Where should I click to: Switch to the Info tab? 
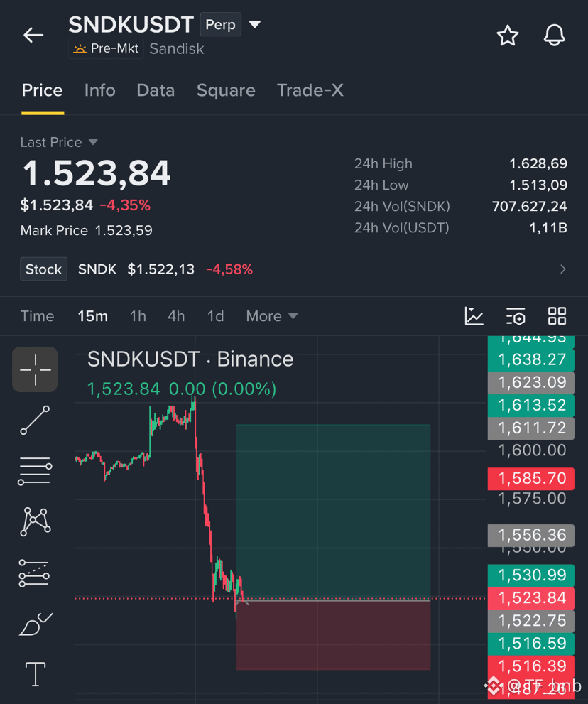(x=99, y=91)
